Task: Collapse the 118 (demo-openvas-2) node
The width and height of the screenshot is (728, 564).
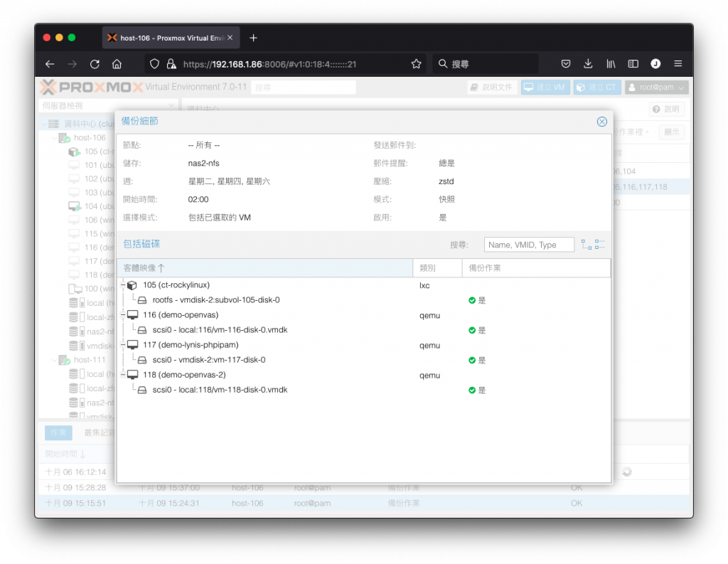Action: click(124, 374)
